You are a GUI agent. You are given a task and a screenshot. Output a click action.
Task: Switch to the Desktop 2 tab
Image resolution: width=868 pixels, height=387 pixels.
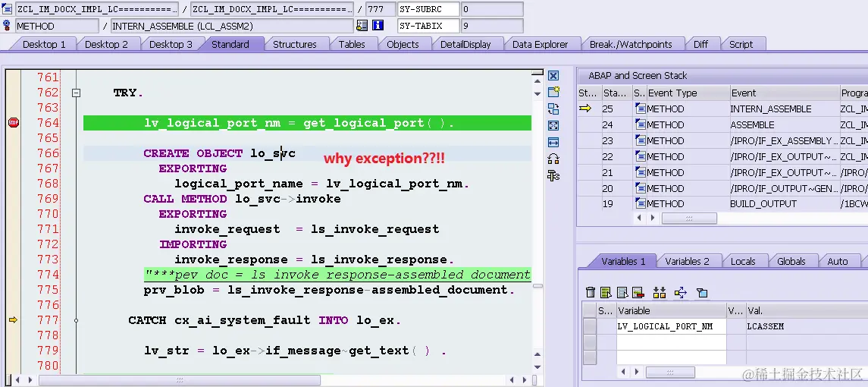106,44
